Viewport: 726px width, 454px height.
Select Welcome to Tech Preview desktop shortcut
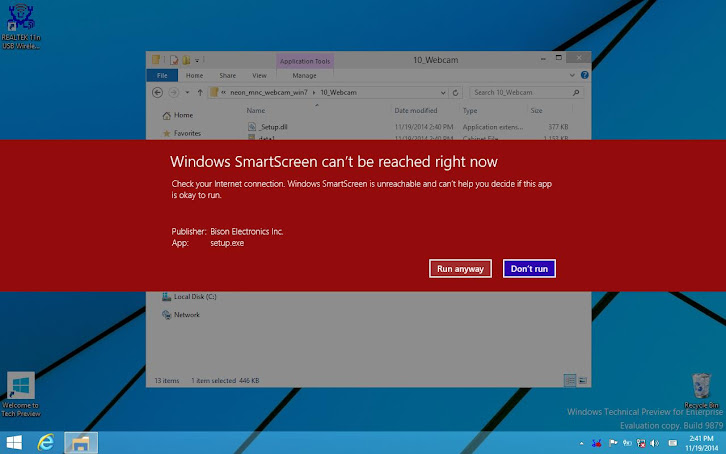[x=20, y=395]
